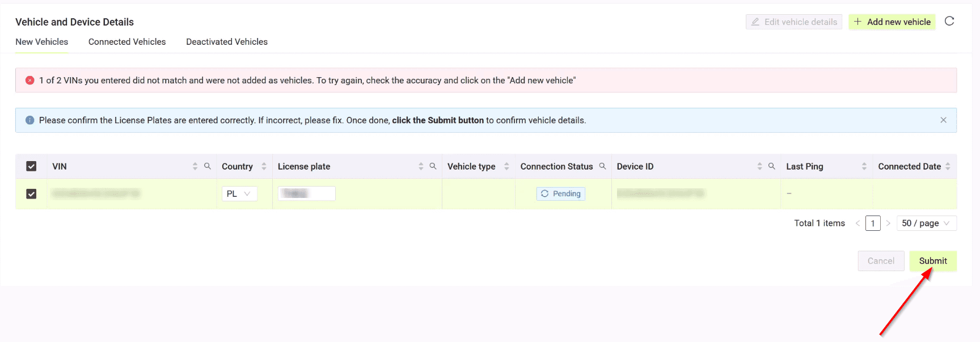Sort by Connected Date column arrows

[x=948, y=166]
